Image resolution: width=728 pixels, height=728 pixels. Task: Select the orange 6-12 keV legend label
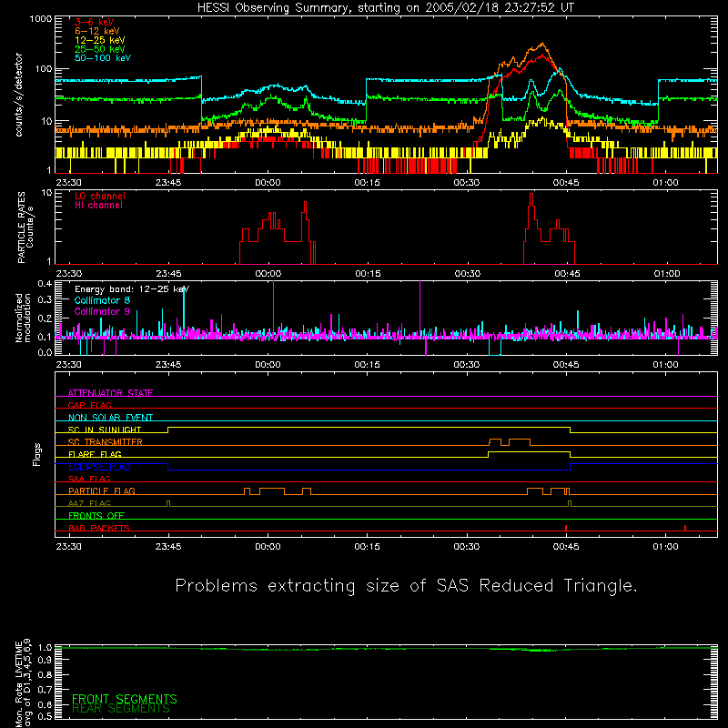(97, 31)
